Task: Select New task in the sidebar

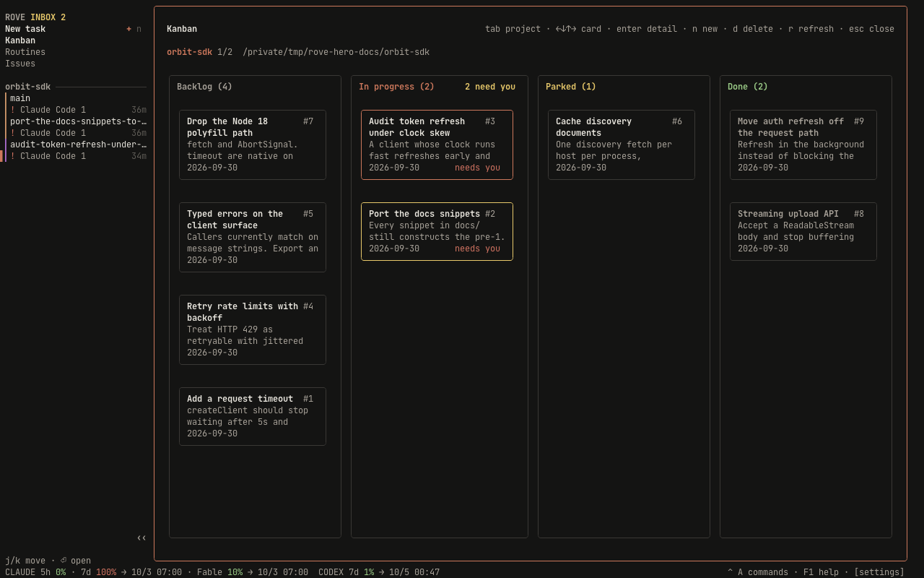Action: (25, 29)
